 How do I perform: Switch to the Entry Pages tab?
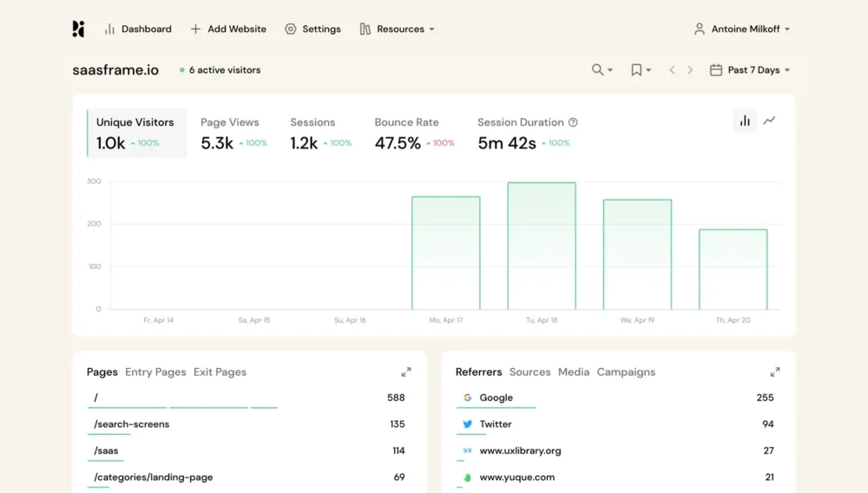coord(155,372)
